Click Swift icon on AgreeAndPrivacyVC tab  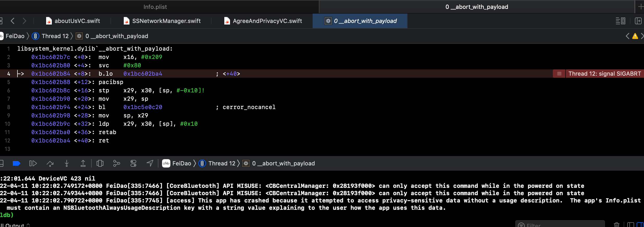pos(227,21)
